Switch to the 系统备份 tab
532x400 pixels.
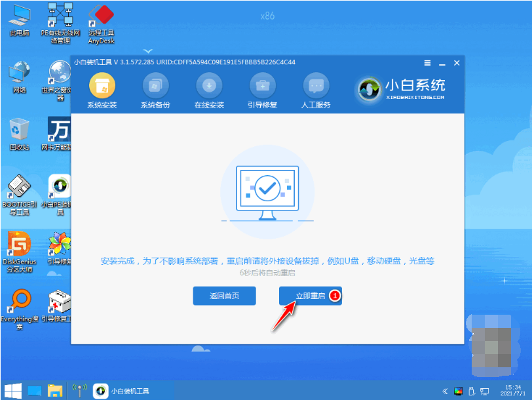tap(156, 90)
